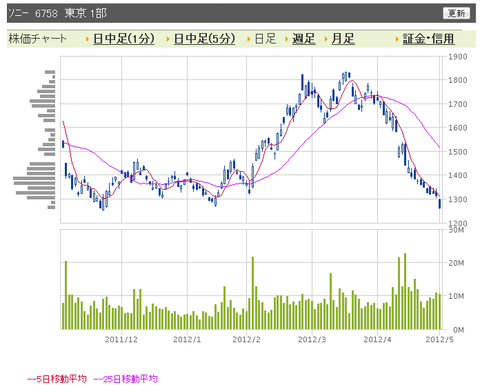480x385 pixels.
Task: Click the arrow icon before 日中足(1分)
Action: click(87, 39)
